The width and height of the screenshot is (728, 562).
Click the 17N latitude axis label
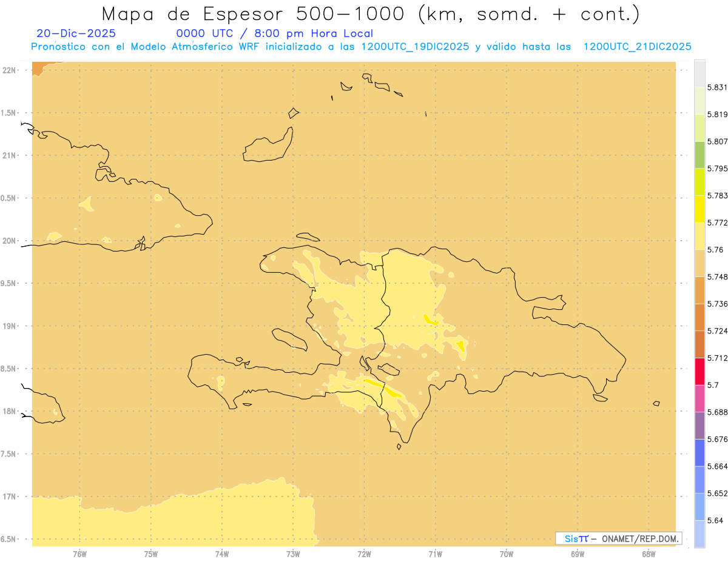(10, 497)
